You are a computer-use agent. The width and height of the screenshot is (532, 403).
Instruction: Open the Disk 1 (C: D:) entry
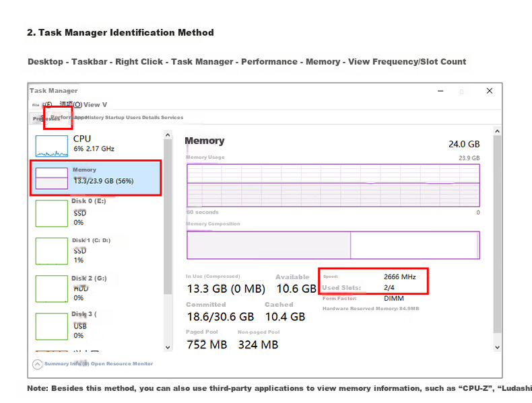tap(96, 250)
